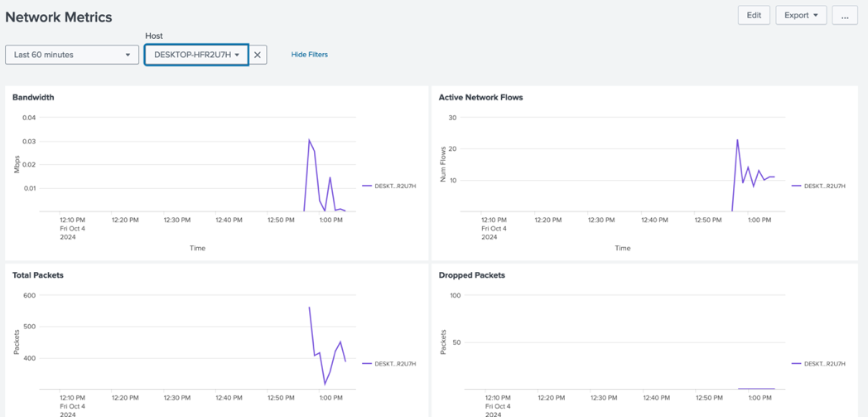Clear the Host filter with the X icon
This screenshot has width=868, height=417.
pos(258,55)
